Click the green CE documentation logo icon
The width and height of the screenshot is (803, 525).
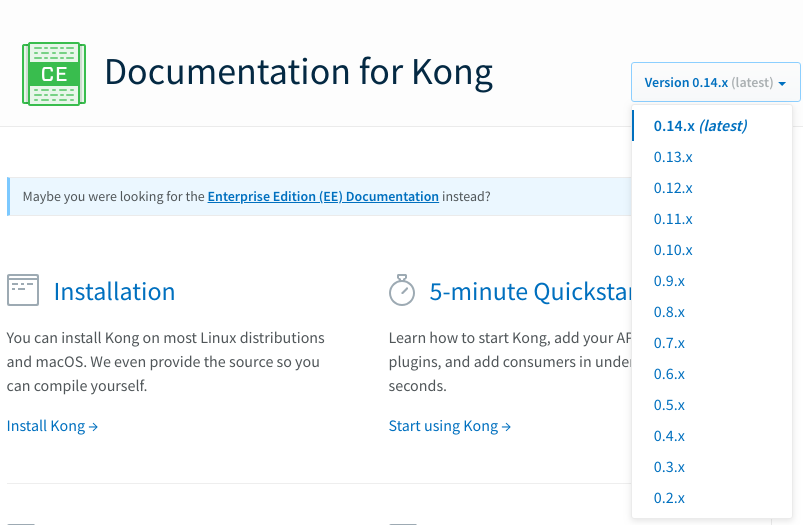pos(54,74)
